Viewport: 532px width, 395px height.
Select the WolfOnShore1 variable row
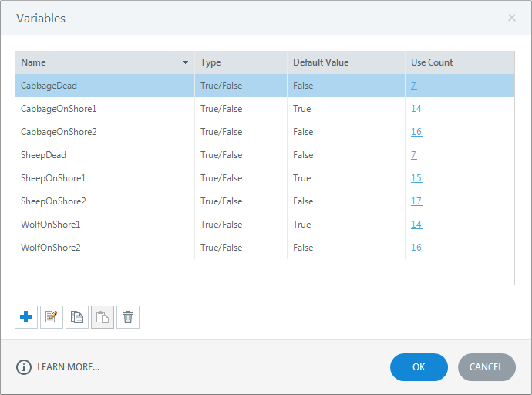click(264, 225)
